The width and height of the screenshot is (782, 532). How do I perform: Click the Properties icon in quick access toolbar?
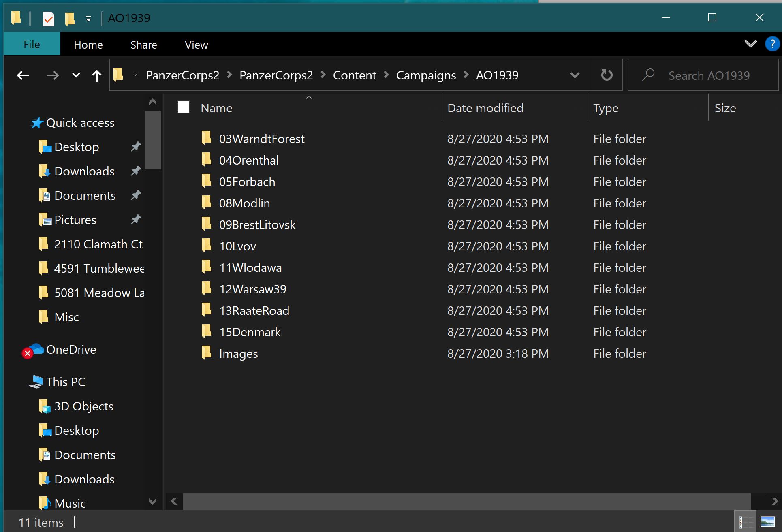[48, 18]
